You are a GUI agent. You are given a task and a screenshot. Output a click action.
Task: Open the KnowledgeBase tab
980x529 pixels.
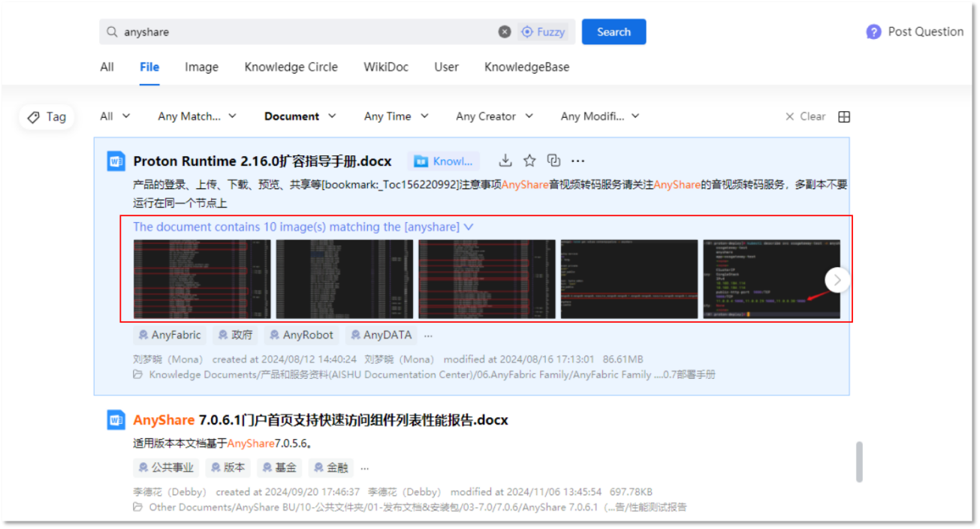(x=526, y=67)
